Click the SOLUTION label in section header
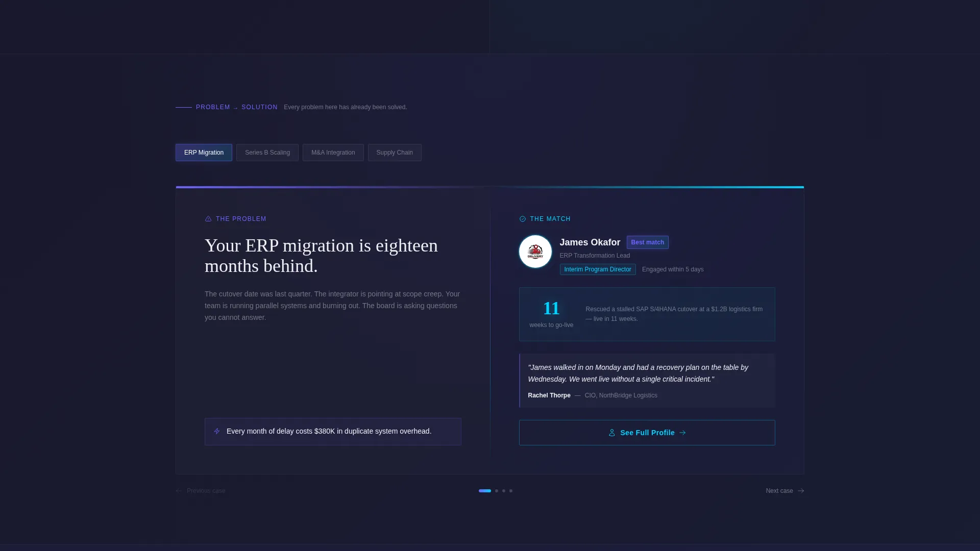This screenshot has width=980, height=551. (259, 107)
